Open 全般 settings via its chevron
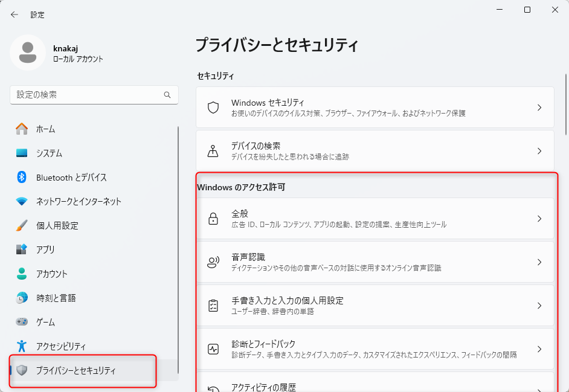569x392 pixels. (x=539, y=219)
